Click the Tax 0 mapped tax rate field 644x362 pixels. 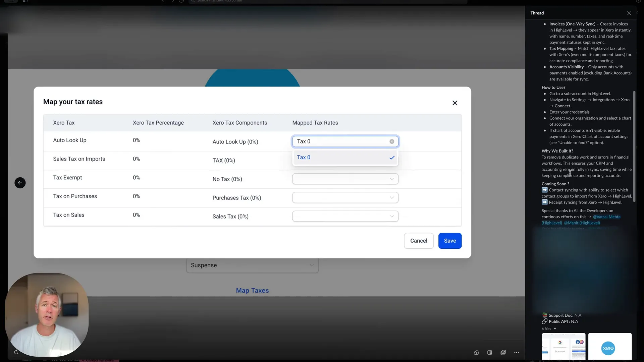(345, 141)
